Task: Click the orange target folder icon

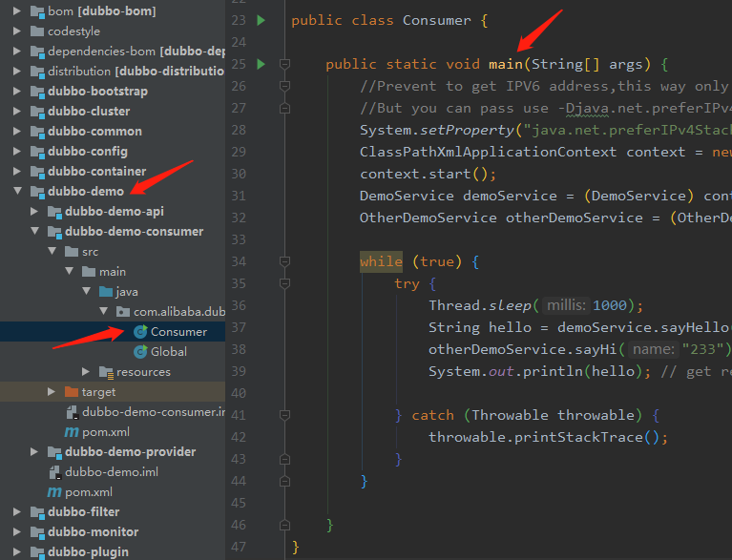Action: pyautogui.click(x=72, y=391)
